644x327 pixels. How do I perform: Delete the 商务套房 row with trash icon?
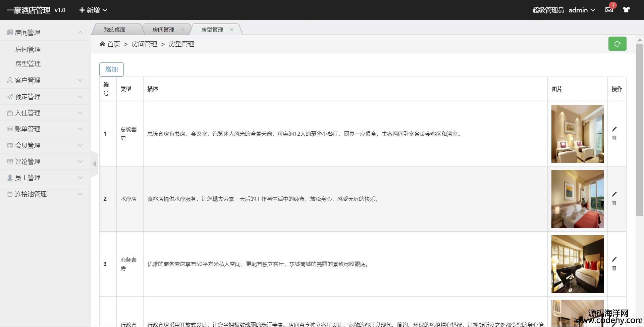[614, 268]
